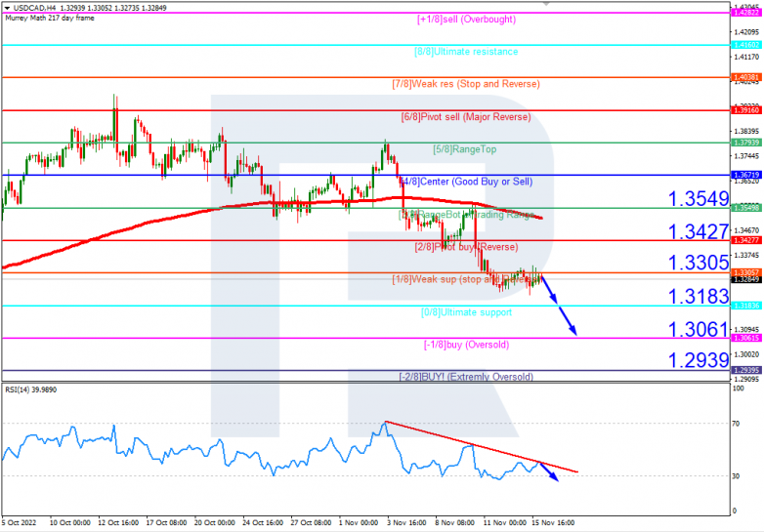This screenshot has width=764, height=532.
Task: Click the 1.33745 price scale value
Action: tap(746, 255)
